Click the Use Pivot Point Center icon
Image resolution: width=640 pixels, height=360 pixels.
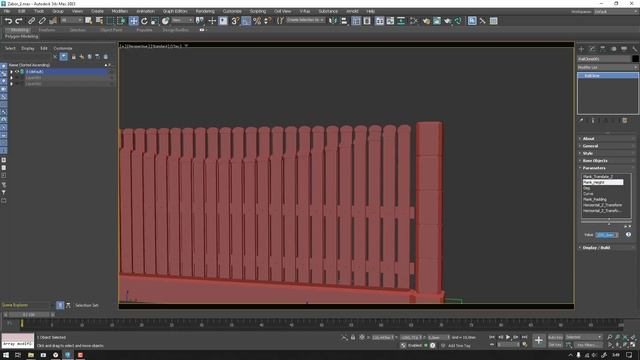[x=200, y=21]
